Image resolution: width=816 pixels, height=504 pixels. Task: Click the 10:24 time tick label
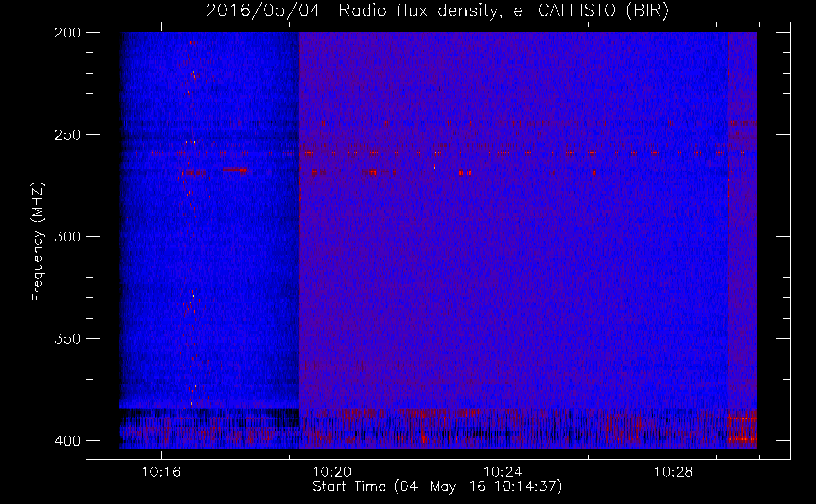tap(503, 472)
